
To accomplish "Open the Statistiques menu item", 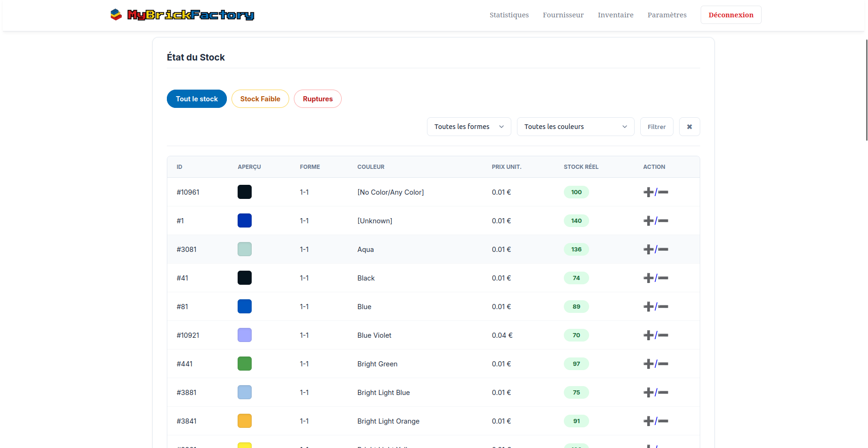I will [x=509, y=15].
